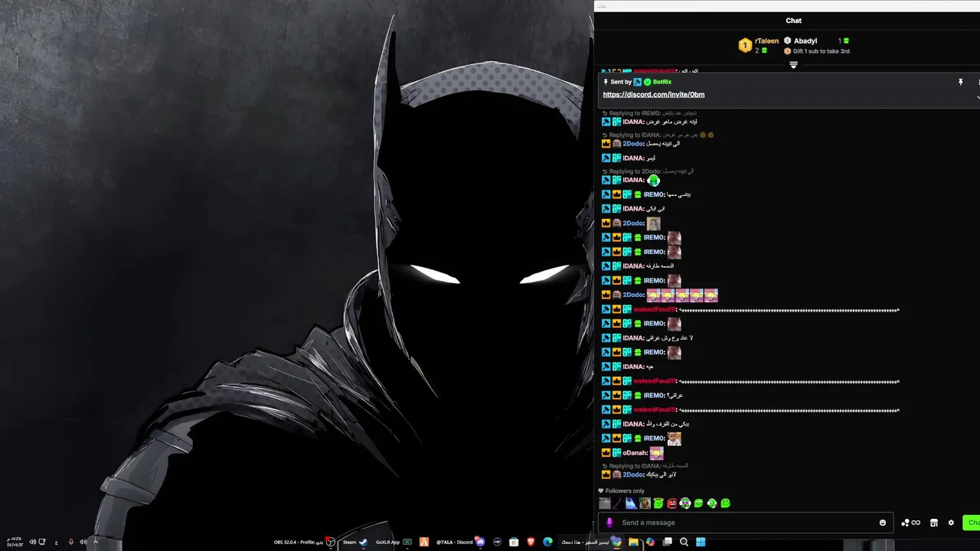Open Task View on the taskbar
The width and height of the screenshot is (980, 551).
[668, 542]
